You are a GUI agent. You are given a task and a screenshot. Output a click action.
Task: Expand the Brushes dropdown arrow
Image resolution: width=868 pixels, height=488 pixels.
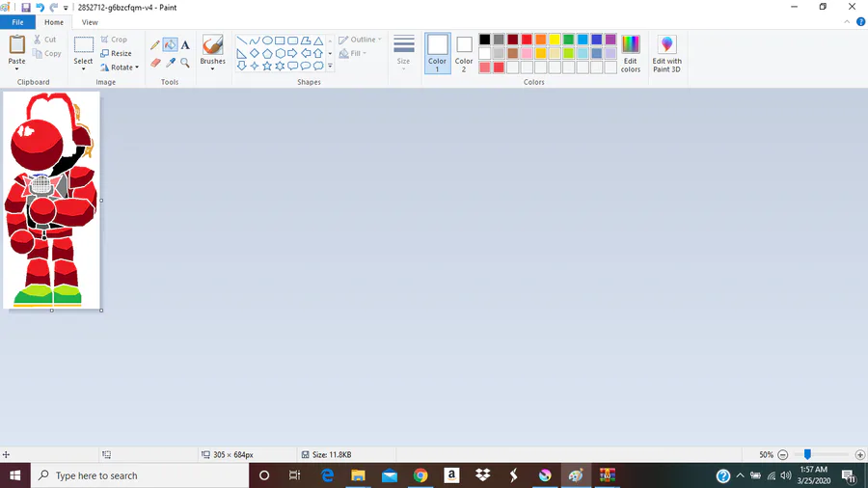click(x=212, y=69)
